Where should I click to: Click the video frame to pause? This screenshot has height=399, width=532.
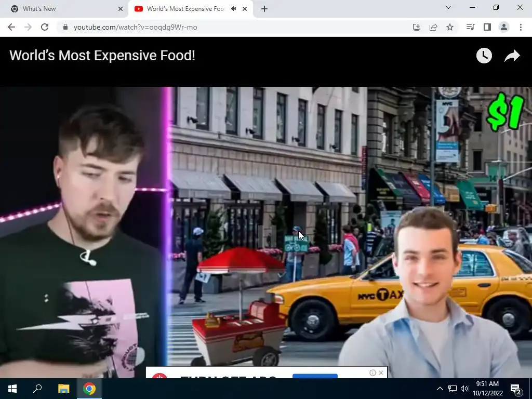266,232
